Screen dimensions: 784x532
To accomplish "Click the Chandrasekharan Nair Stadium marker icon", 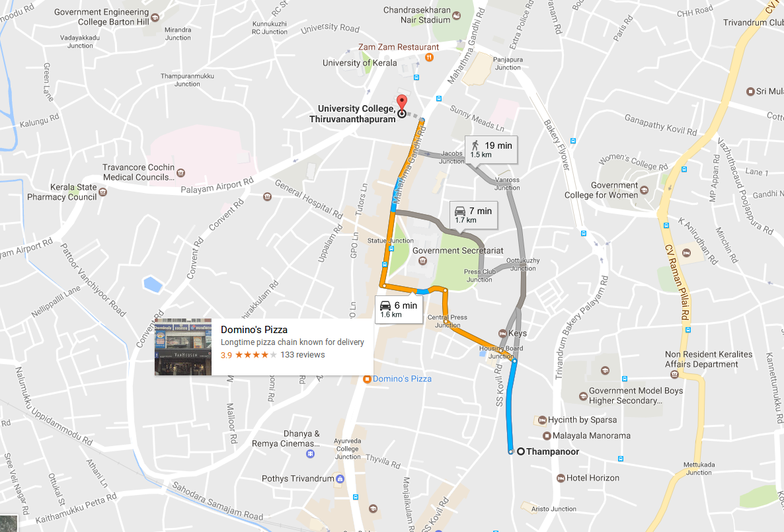I will tap(456, 16).
